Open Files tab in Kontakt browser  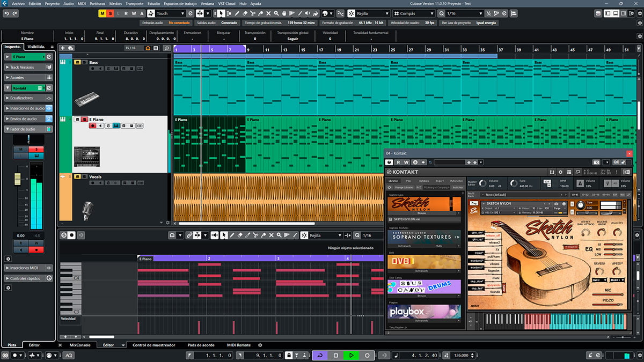409,181
